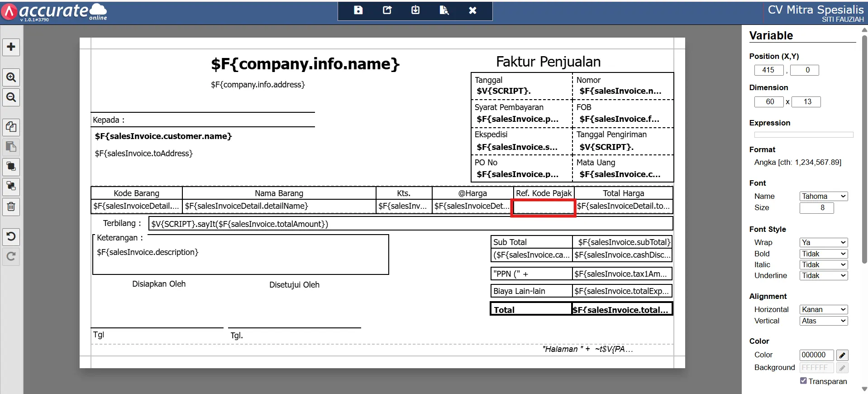Viewport: 868px width, 394px height.
Task: Send the selected element to back
Action: tap(11, 187)
